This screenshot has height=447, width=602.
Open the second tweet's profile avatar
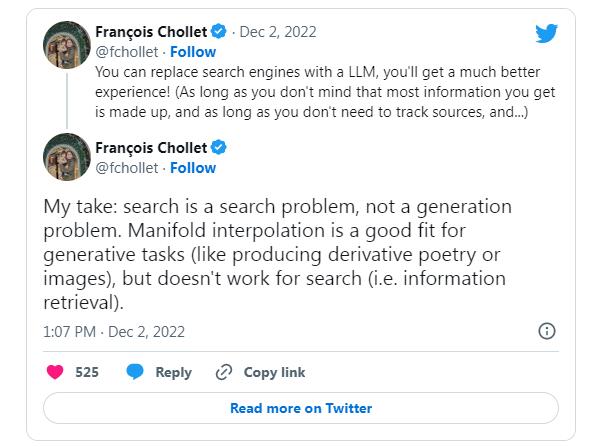66,157
